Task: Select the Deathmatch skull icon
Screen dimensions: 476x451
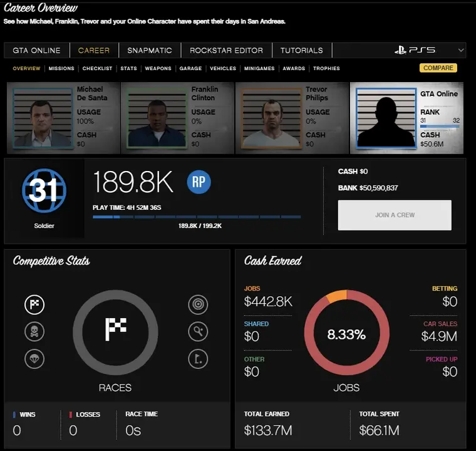Action: click(x=34, y=331)
